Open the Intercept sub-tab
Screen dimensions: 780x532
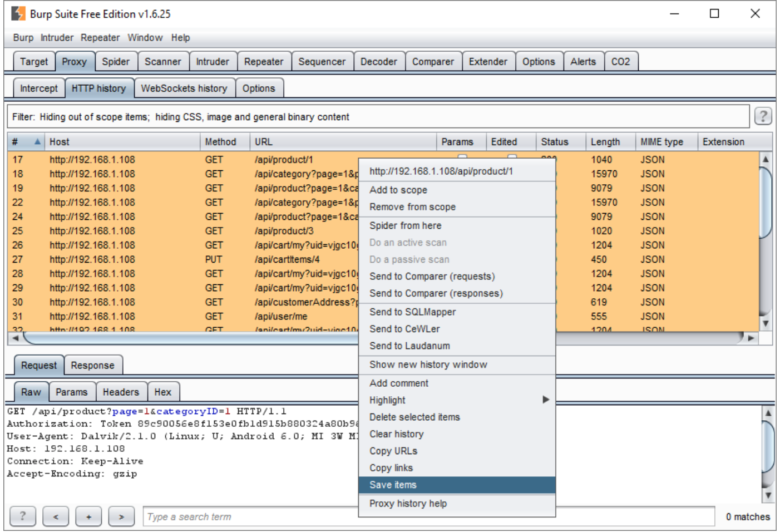39,88
